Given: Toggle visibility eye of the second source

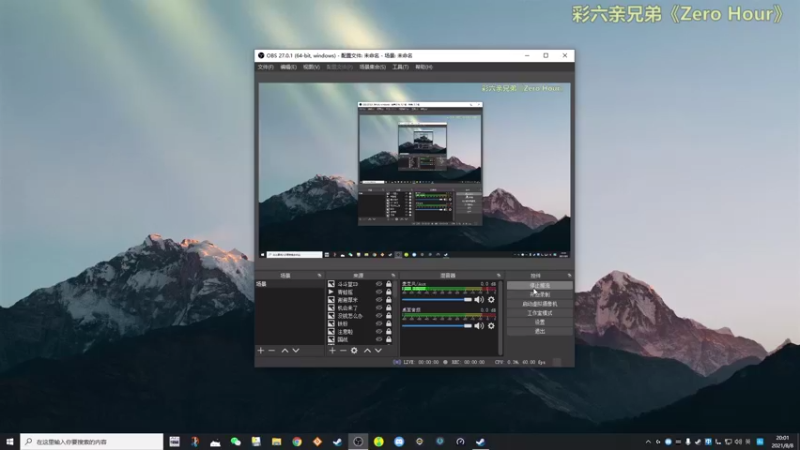Looking at the screenshot, I should pyautogui.click(x=379, y=292).
